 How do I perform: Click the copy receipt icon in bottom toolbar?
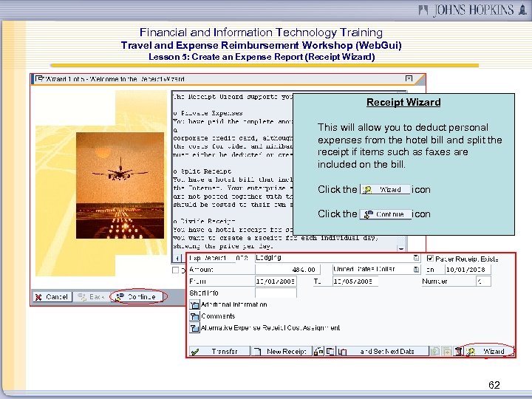coord(330,352)
